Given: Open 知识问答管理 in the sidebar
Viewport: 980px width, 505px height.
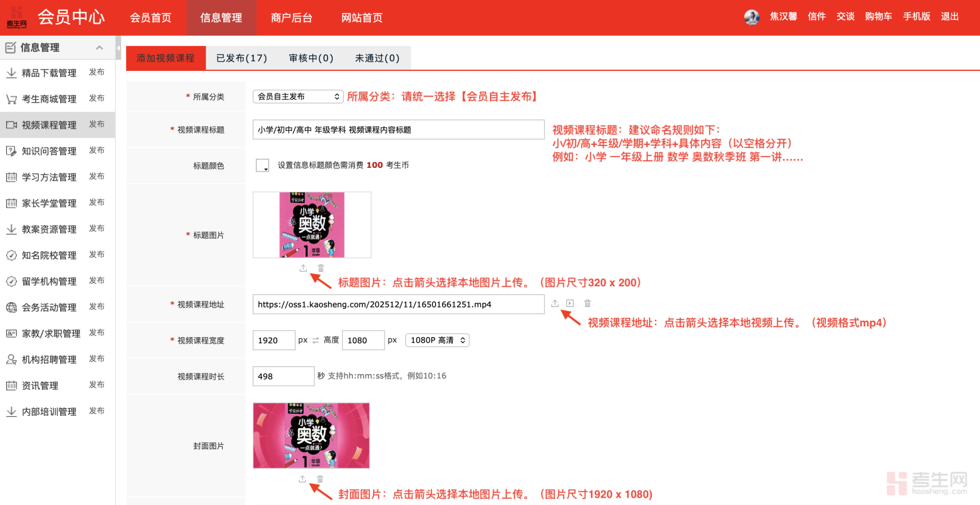Looking at the screenshot, I should [x=49, y=151].
